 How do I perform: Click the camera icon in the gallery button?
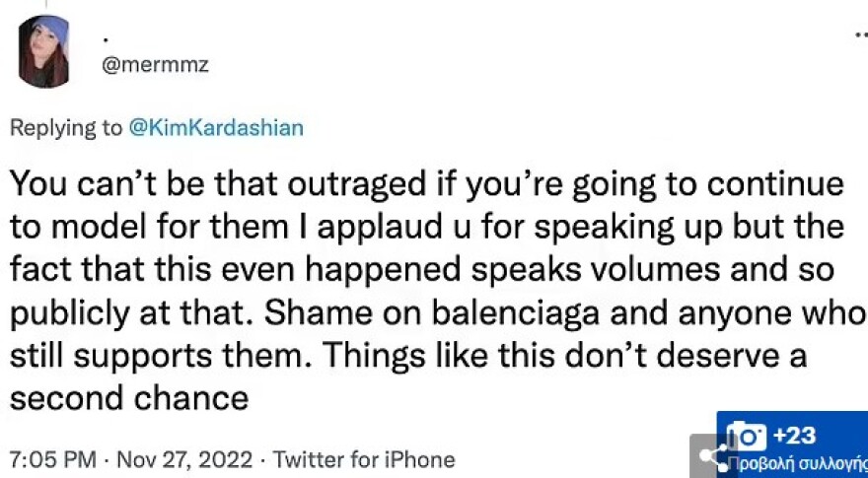747,435
